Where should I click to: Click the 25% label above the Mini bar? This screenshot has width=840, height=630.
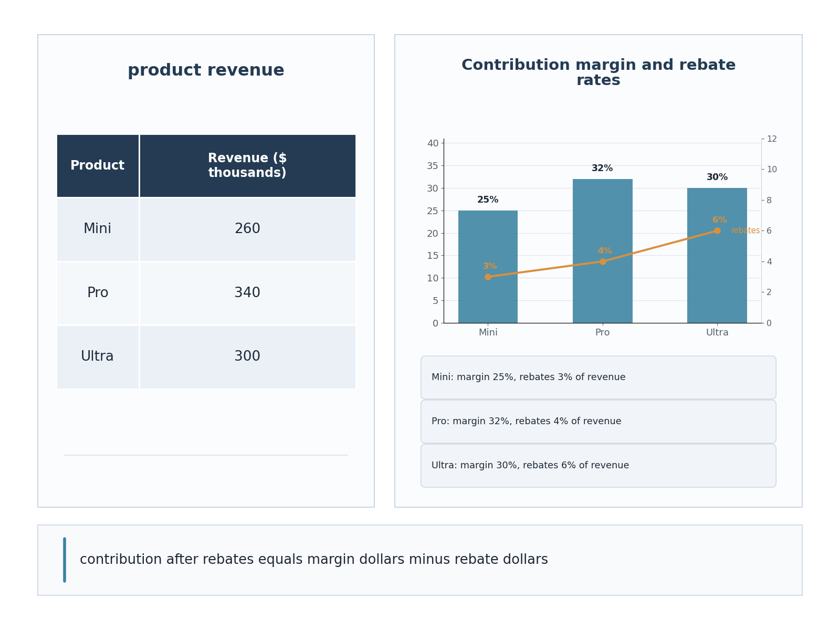click(x=488, y=200)
